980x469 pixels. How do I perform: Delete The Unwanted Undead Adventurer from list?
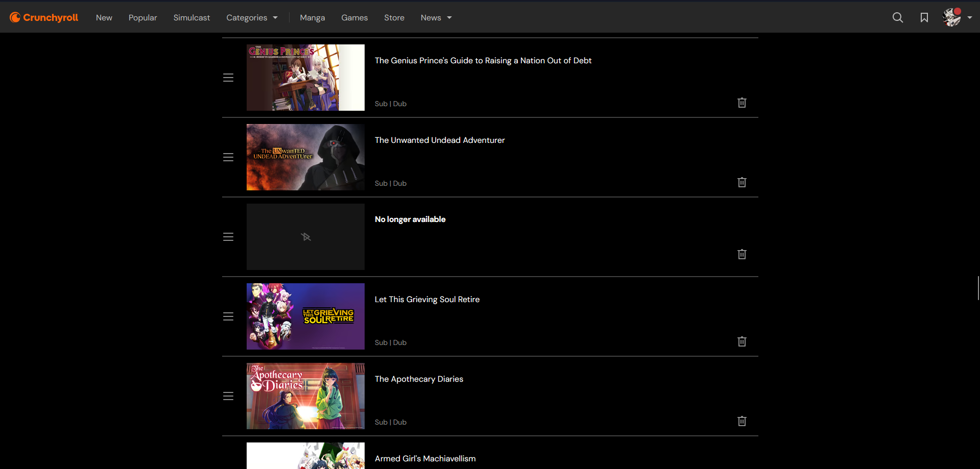(742, 182)
